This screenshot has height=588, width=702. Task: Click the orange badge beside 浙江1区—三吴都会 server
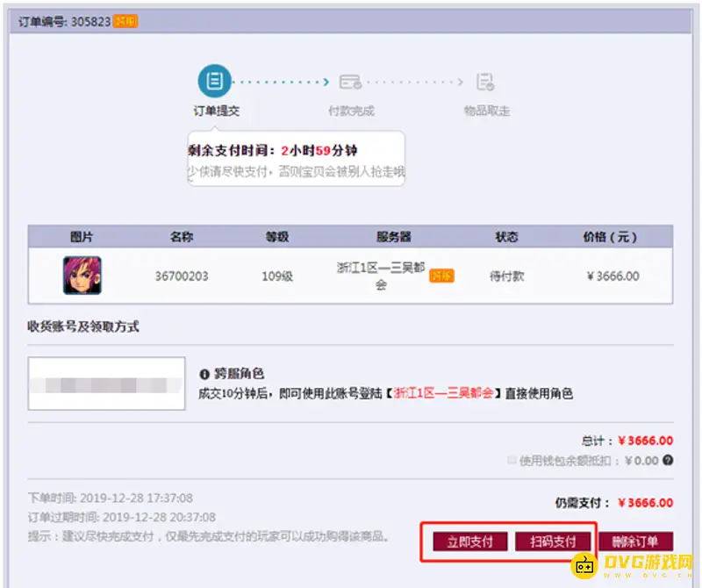tap(441, 276)
